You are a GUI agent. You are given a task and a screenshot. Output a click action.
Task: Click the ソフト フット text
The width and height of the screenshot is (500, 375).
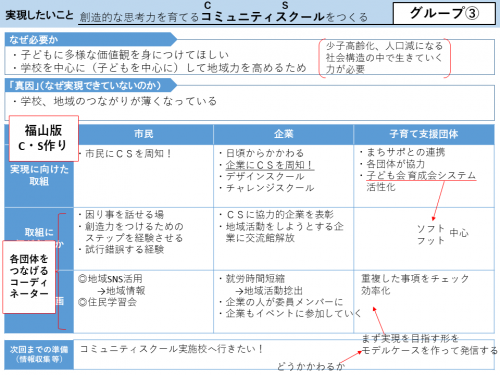tap(431, 234)
